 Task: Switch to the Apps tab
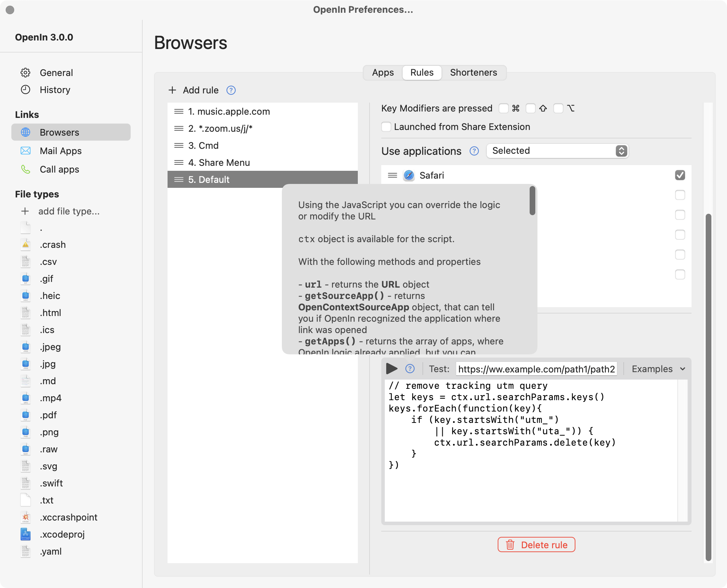click(x=383, y=72)
